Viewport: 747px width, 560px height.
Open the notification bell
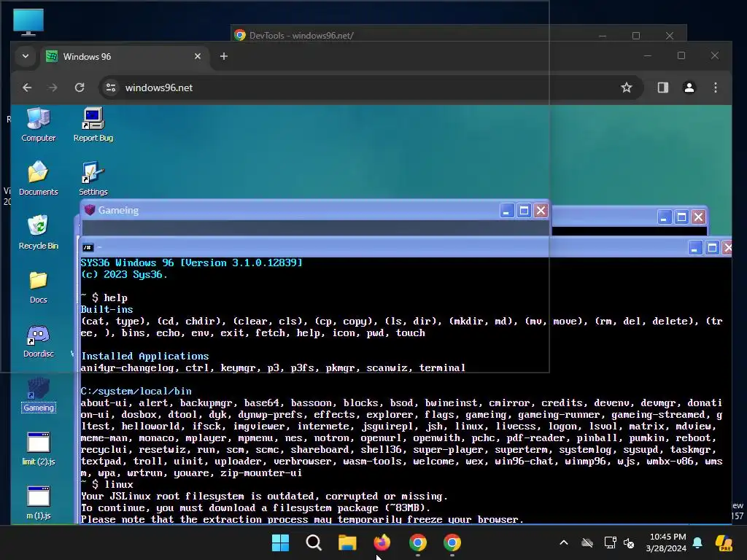(x=697, y=542)
